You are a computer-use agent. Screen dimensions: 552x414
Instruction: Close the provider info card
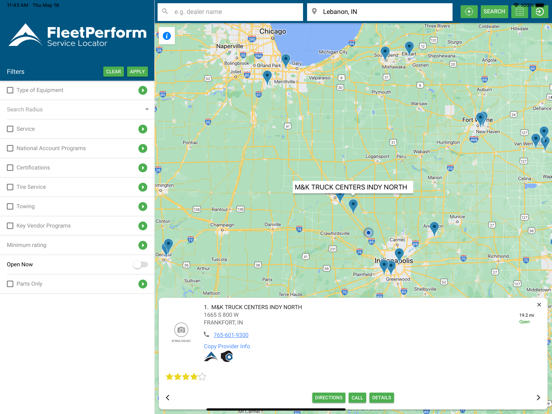(539, 305)
